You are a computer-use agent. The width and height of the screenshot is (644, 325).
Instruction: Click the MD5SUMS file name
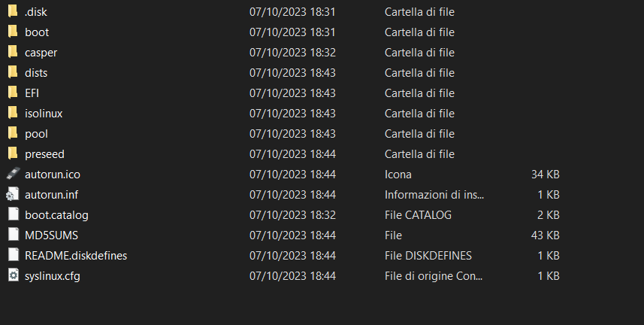(51, 235)
